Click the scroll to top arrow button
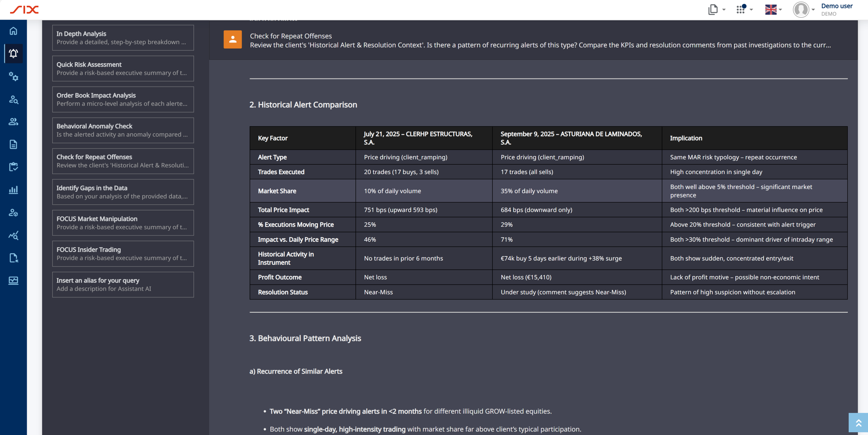 pyautogui.click(x=858, y=422)
